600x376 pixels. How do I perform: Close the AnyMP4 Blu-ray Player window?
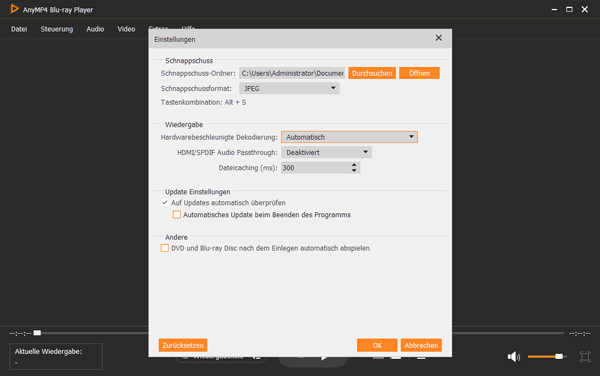coord(585,10)
